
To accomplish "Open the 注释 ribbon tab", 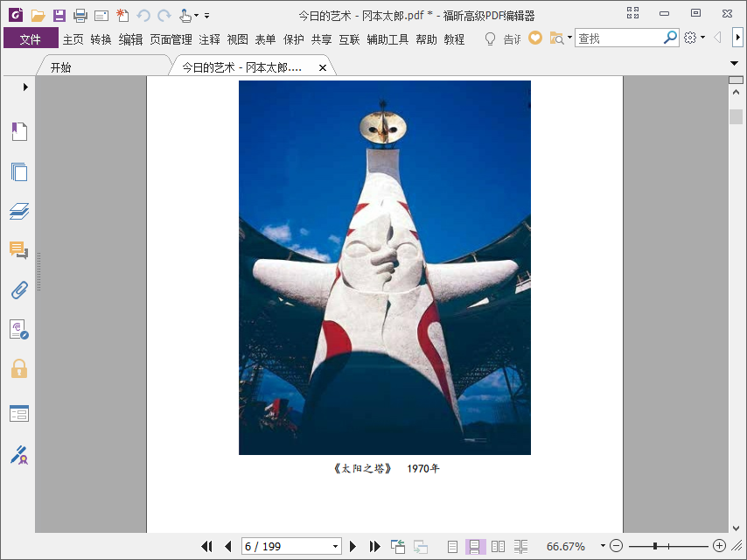I will click(x=210, y=39).
